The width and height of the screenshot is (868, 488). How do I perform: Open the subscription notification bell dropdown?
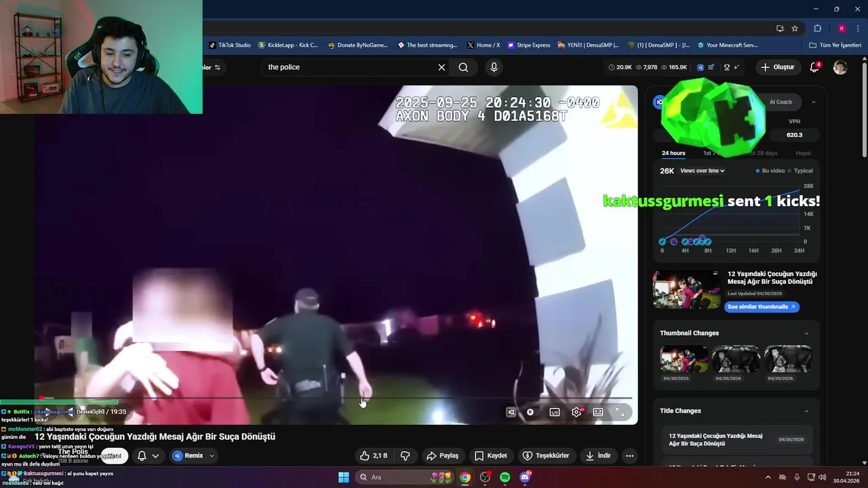[148, 455]
